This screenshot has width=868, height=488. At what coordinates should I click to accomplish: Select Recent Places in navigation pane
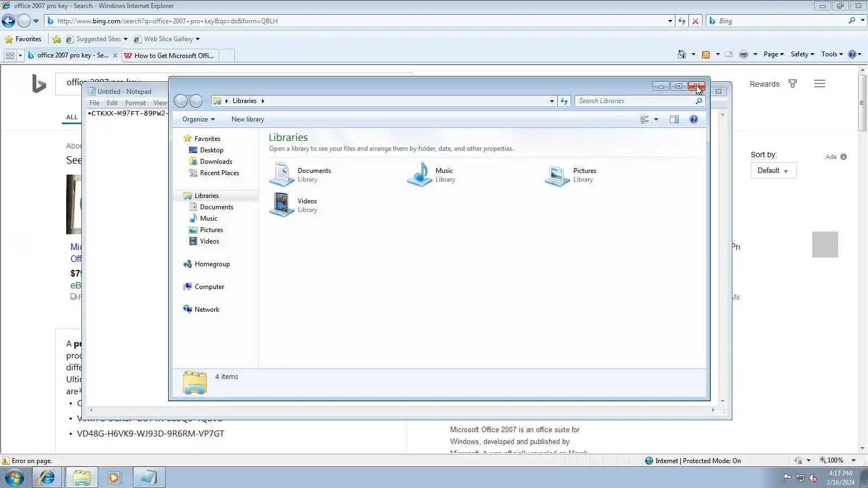pyautogui.click(x=219, y=173)
